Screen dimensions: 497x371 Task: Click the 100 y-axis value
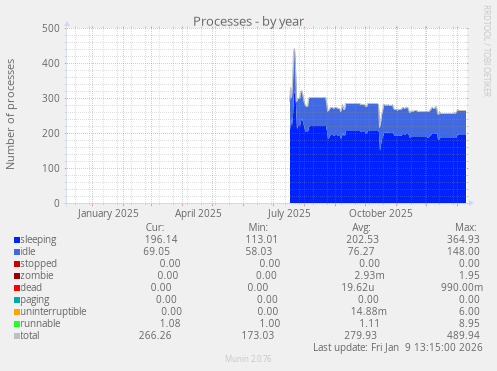coord(51,168)
